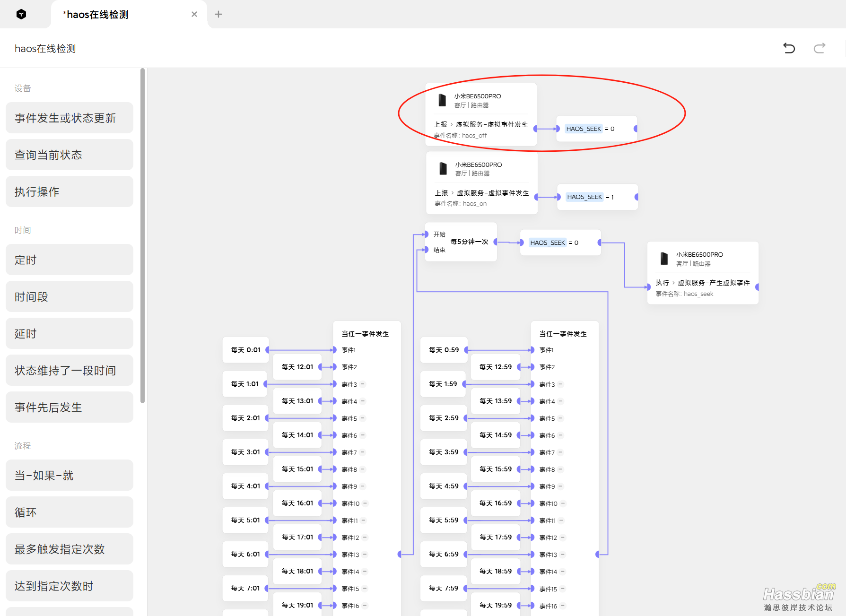
Task: Select HAOS_SEEK = 0 node after 每5分钟一次
Action: tap(560, 243)
